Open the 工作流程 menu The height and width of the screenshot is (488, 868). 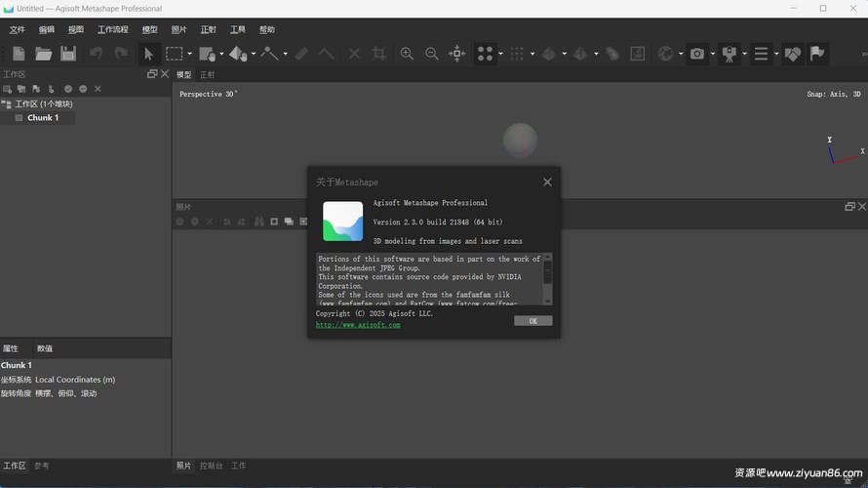coord(112,29)
